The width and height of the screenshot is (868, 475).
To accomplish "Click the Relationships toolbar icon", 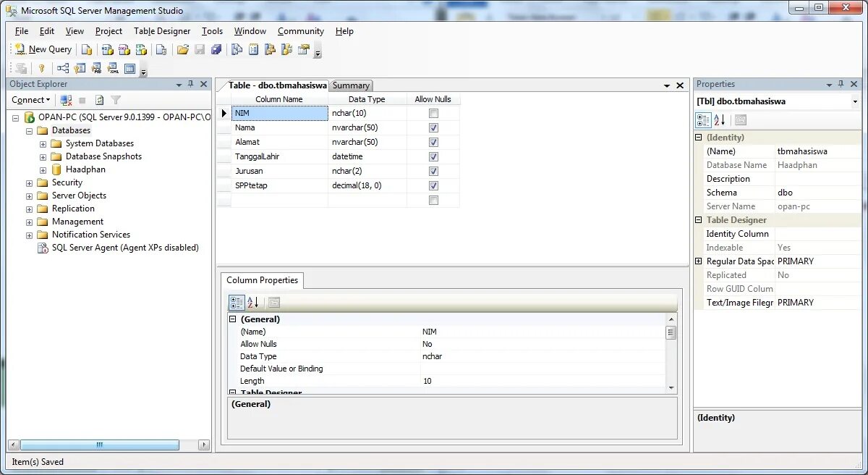I will pyautogui.click(x=63, y=68).
